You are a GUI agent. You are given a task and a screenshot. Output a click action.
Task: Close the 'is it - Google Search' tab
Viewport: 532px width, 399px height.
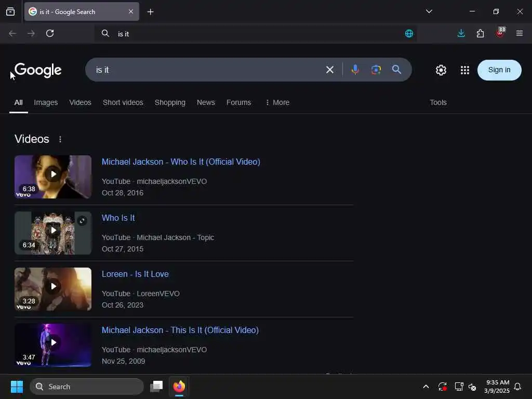click(x=131, y=11)
